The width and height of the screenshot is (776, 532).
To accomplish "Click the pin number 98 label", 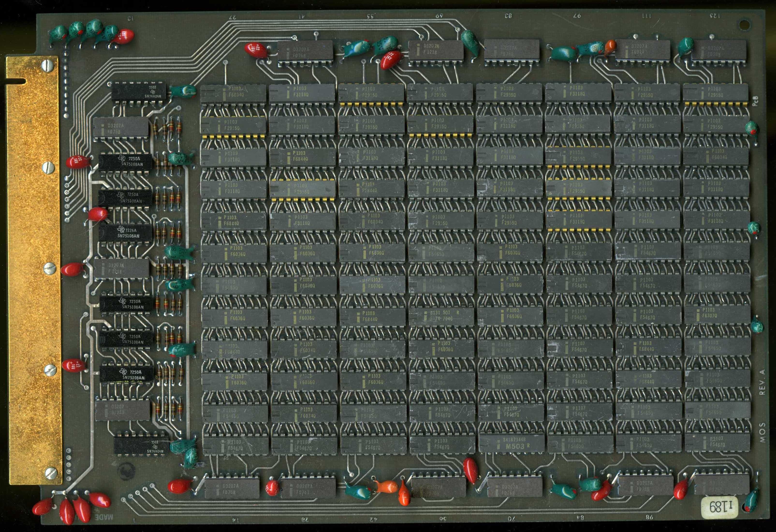I will click(x=649, y=517).
